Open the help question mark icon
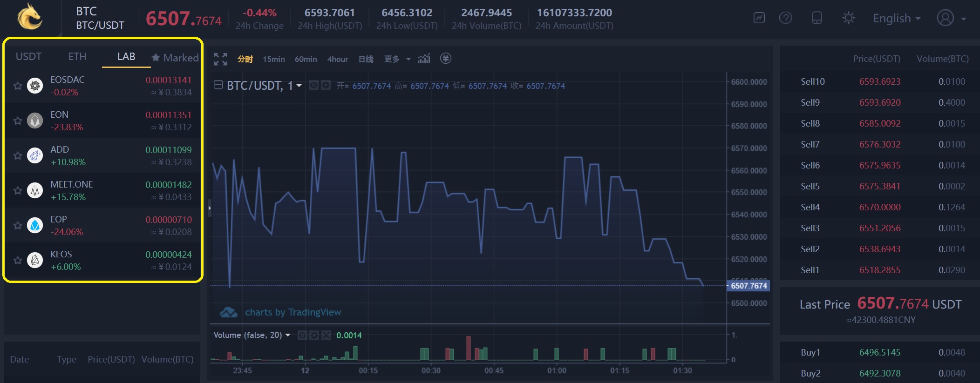 pos(785,18)
